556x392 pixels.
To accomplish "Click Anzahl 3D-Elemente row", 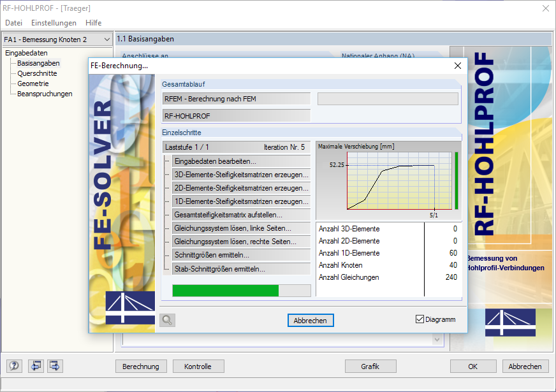I will click(389, 229).
